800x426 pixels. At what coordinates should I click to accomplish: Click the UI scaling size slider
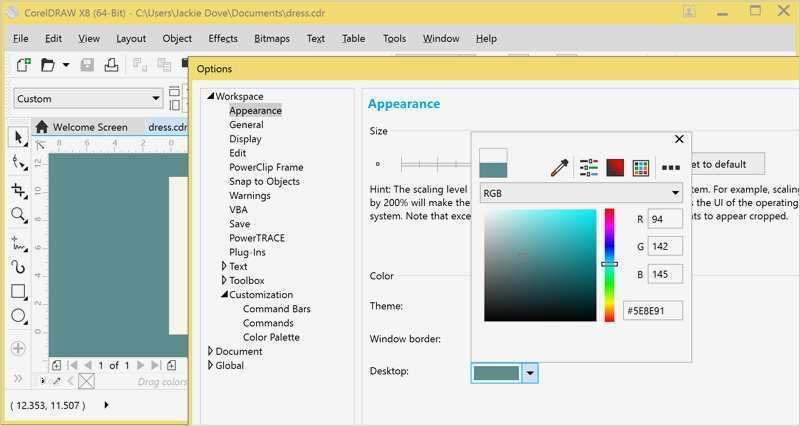[435, 164]
